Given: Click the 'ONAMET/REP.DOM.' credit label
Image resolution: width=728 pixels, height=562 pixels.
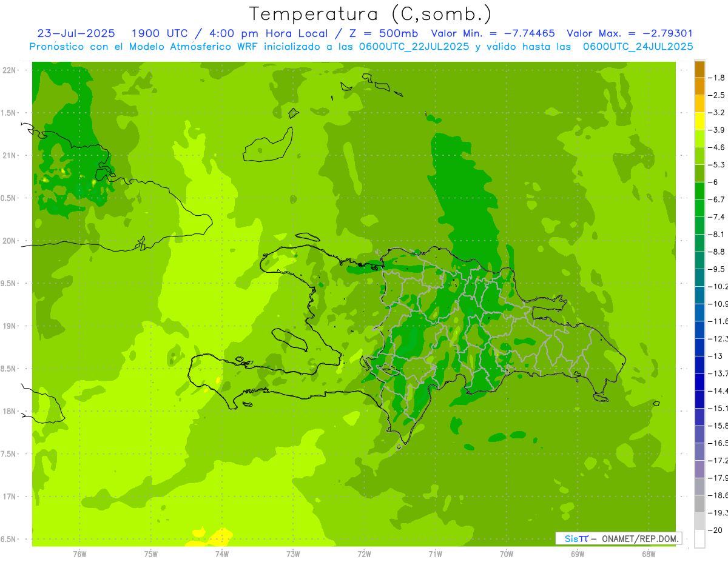Looking at the screenshot, I should click(x=640, y=538).
